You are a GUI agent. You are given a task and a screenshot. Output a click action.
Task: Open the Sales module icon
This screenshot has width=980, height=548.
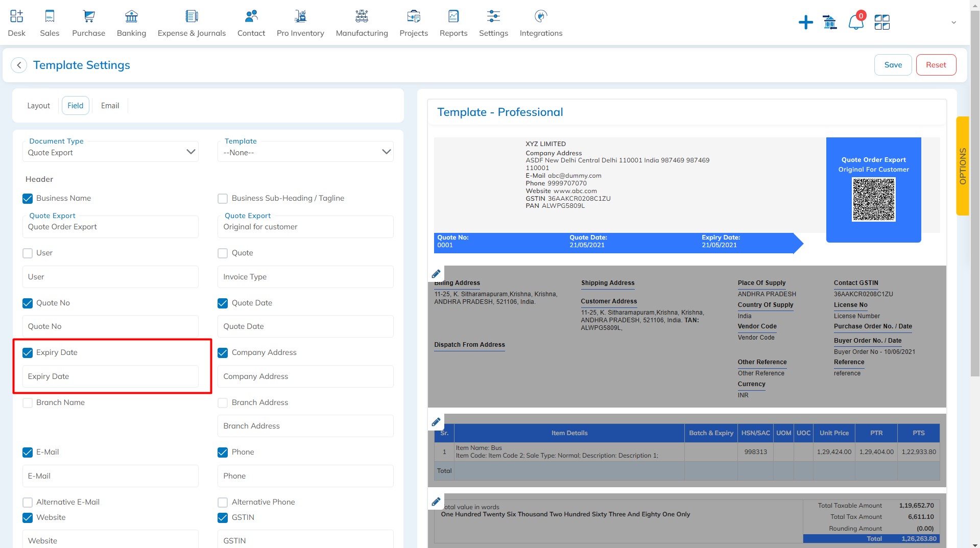[x=50, y=16]
